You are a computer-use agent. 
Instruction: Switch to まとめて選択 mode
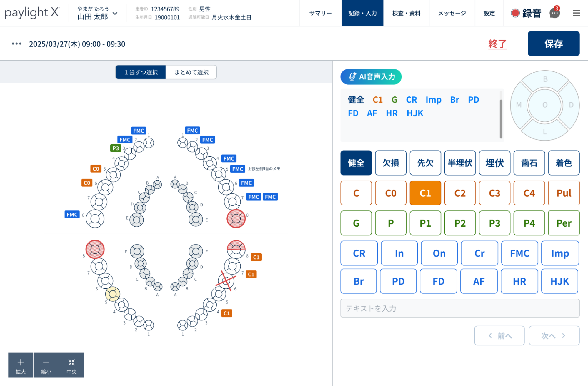[x=191, y=72]
